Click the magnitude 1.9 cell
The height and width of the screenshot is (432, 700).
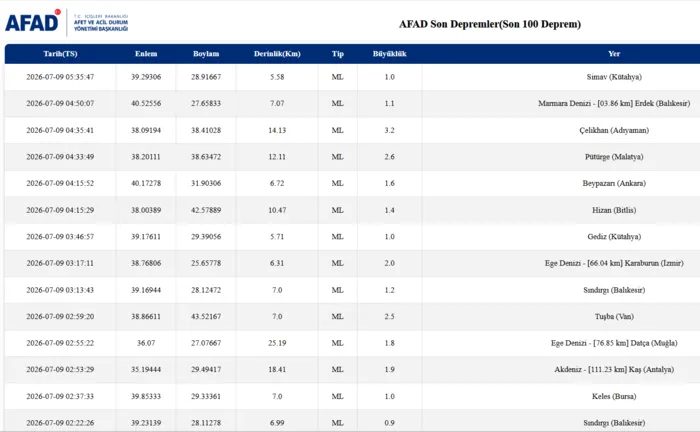point(389,369)
